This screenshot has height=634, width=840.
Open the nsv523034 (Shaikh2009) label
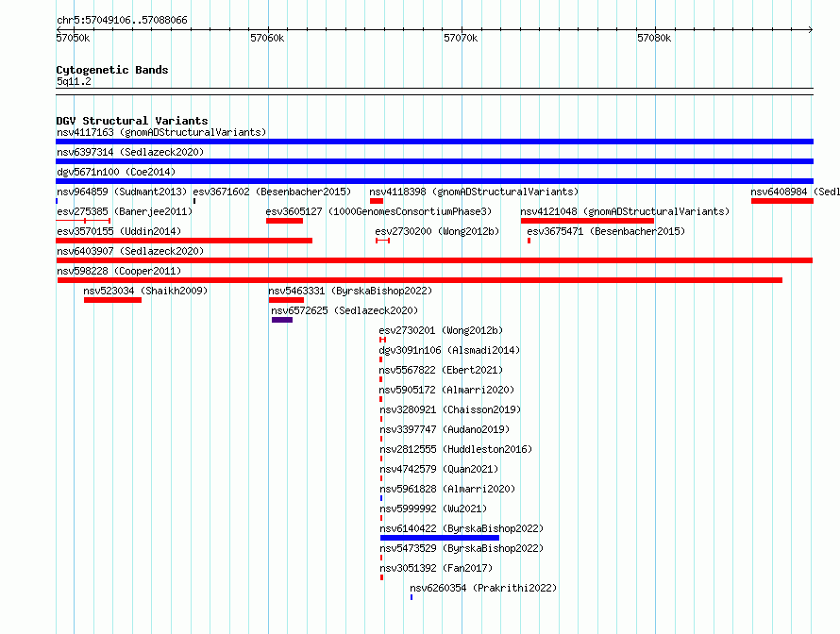point(145,291)
